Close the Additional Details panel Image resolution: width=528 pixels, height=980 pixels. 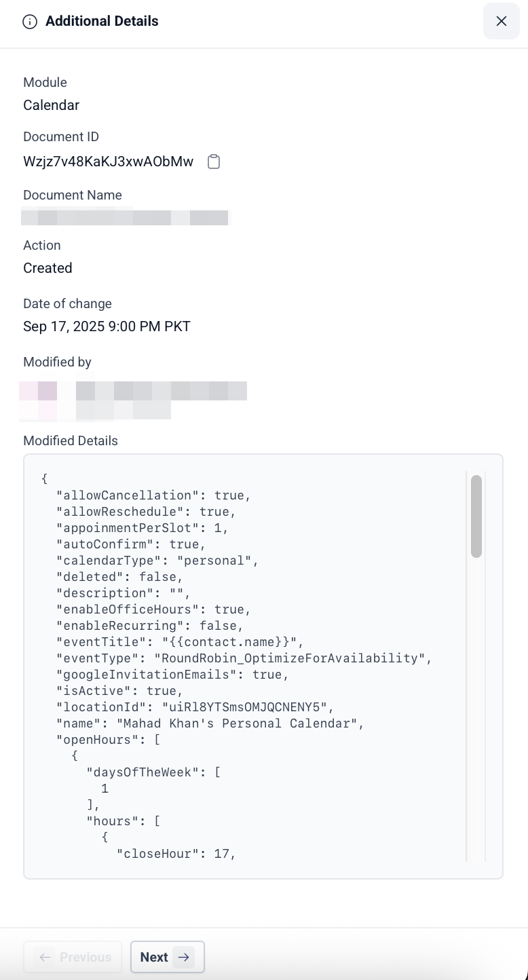click(502, 21)
